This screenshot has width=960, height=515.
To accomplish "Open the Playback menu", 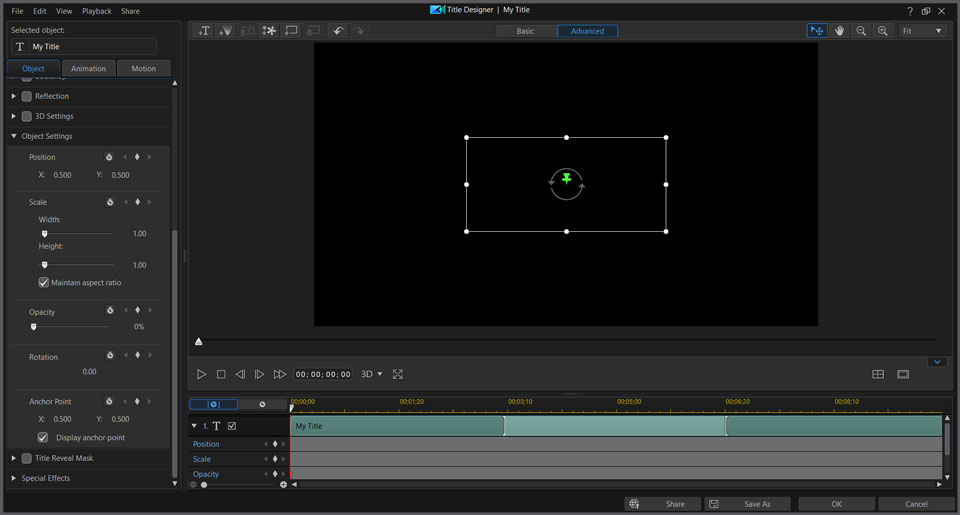I will 97,11.
